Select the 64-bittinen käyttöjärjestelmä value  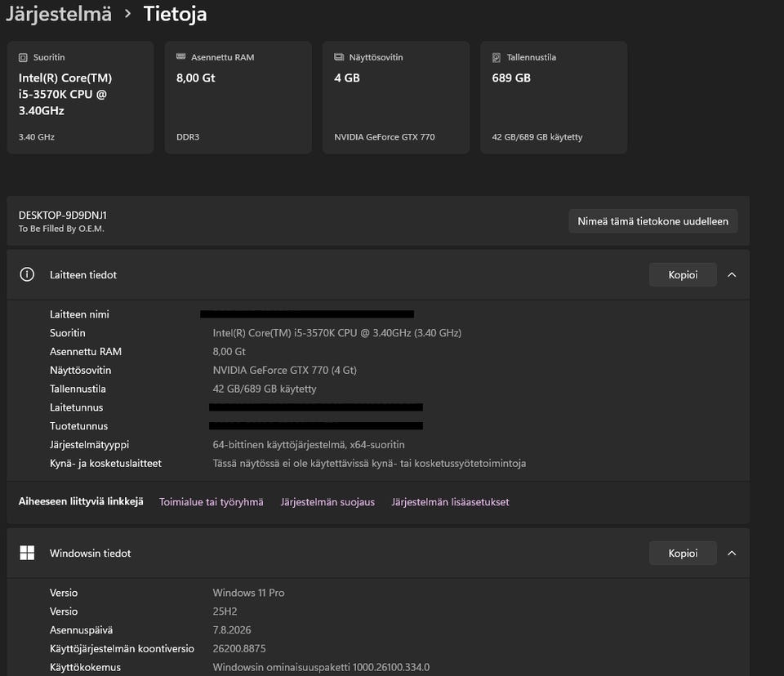click(x=309, y=444)
